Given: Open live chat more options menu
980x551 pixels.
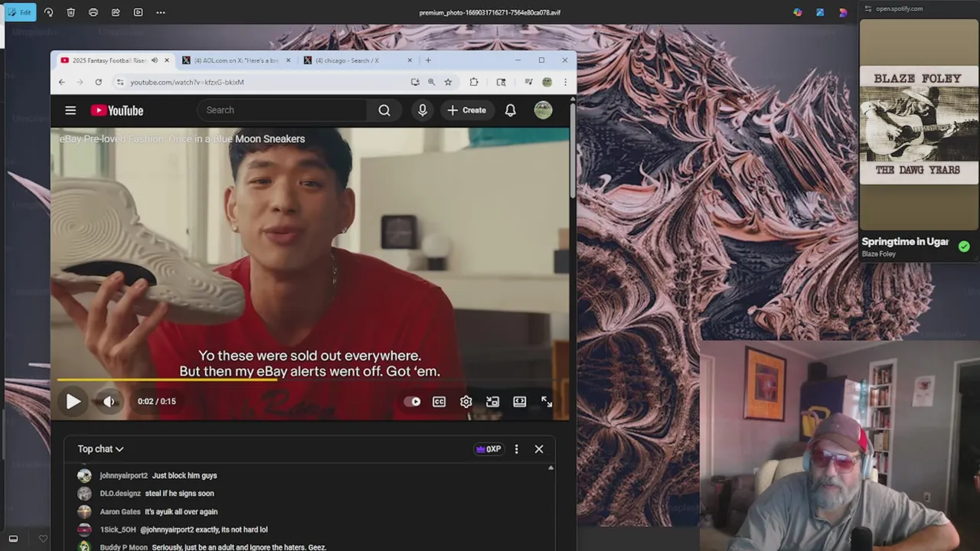Looking at the screenshot, I should pos(516,449).
